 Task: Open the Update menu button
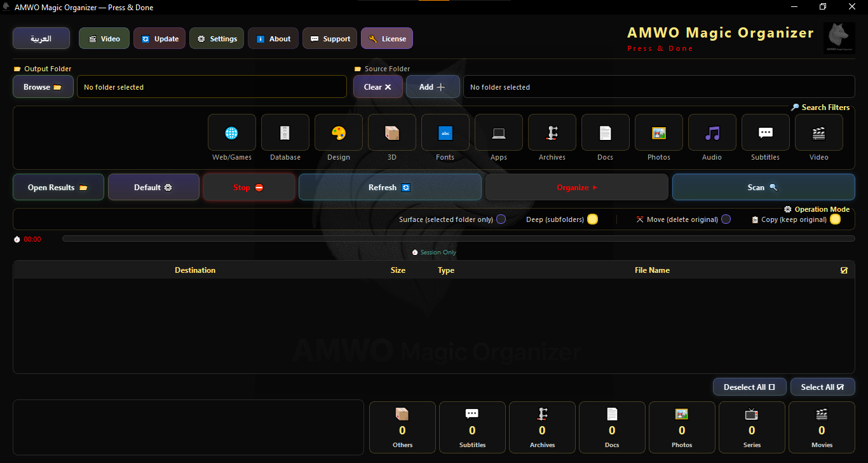coord(159,39)
